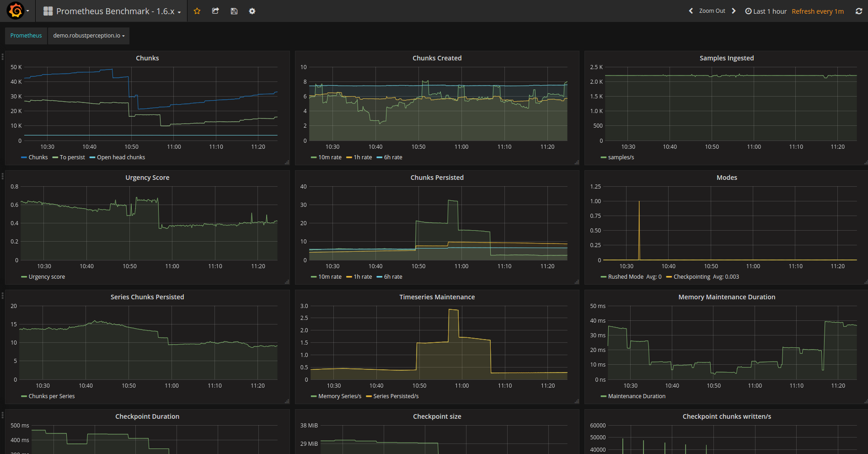Click the Prometheus variable label
The width and height of the screenshot is (868, 454).
(26, 36)
